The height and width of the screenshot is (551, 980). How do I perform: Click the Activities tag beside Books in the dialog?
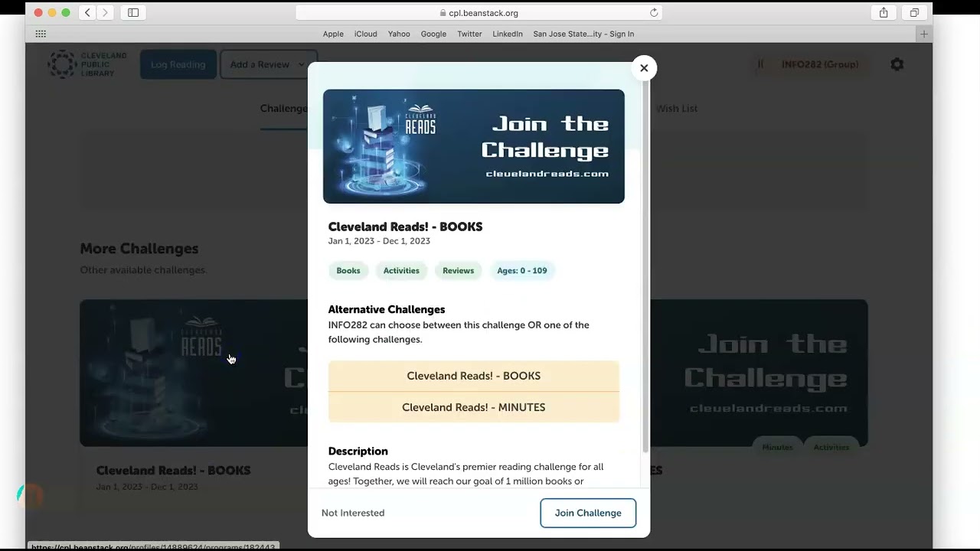click(401, 270)
